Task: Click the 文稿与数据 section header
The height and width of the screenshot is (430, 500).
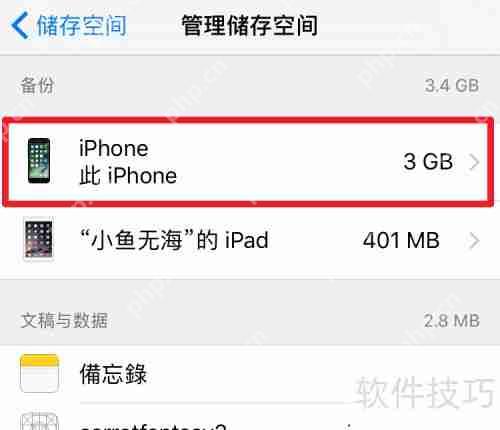Action: 64,320
